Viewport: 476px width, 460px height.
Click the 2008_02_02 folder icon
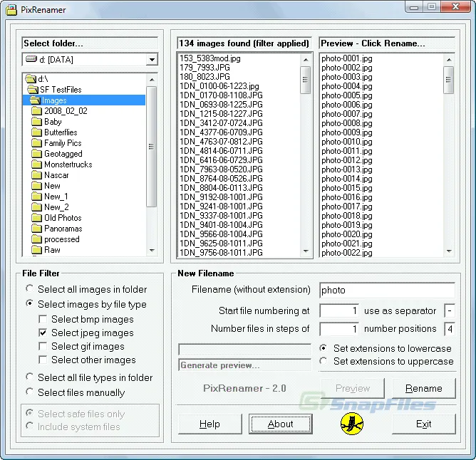coord(37,111)
